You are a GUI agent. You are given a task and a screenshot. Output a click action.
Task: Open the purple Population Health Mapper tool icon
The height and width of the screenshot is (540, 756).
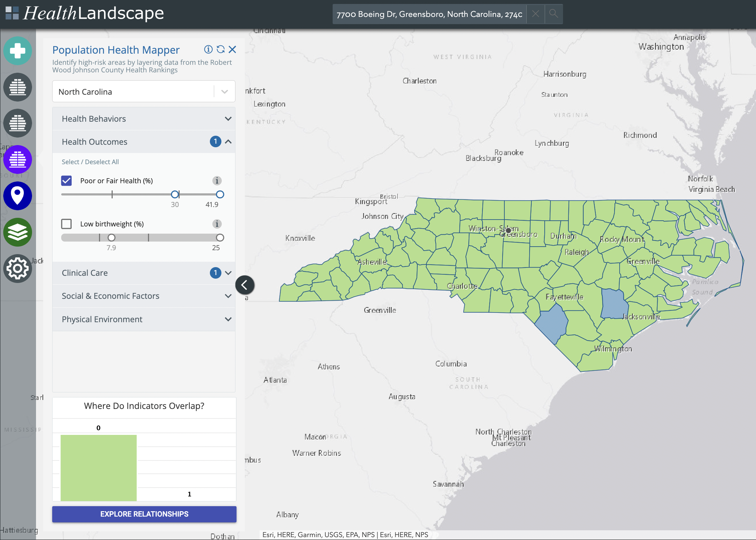point(17,159)
